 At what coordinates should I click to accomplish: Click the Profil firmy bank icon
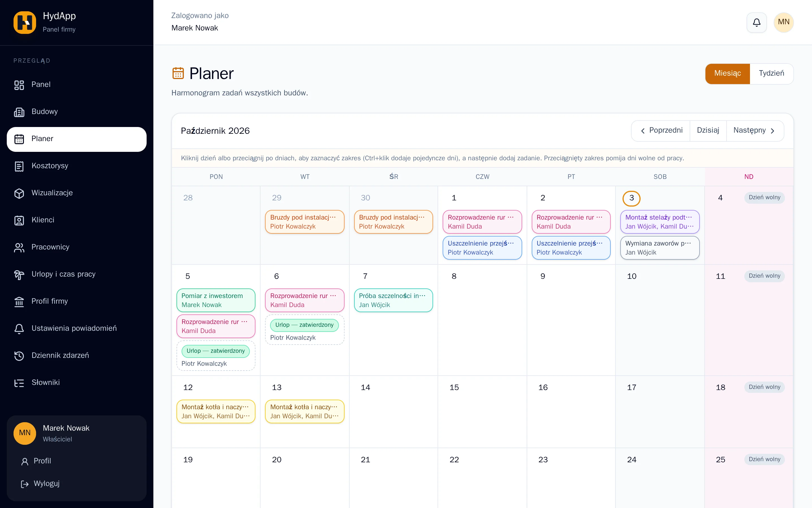(x=19, y=301)
